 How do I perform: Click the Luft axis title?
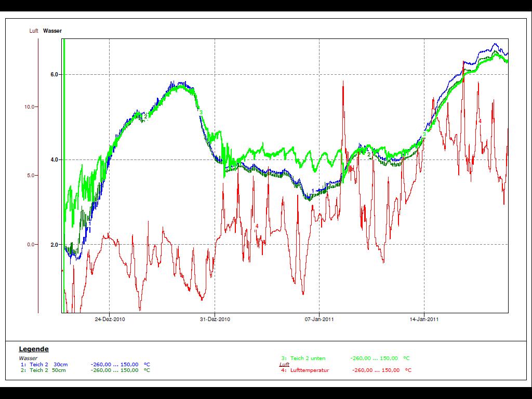(34, 31)
